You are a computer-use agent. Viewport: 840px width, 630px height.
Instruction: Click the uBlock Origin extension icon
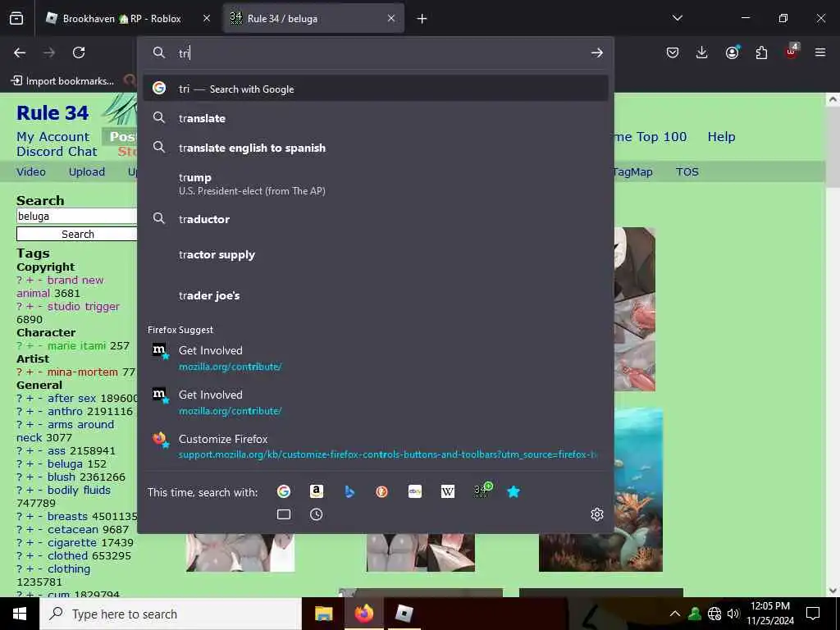[792, 52]
